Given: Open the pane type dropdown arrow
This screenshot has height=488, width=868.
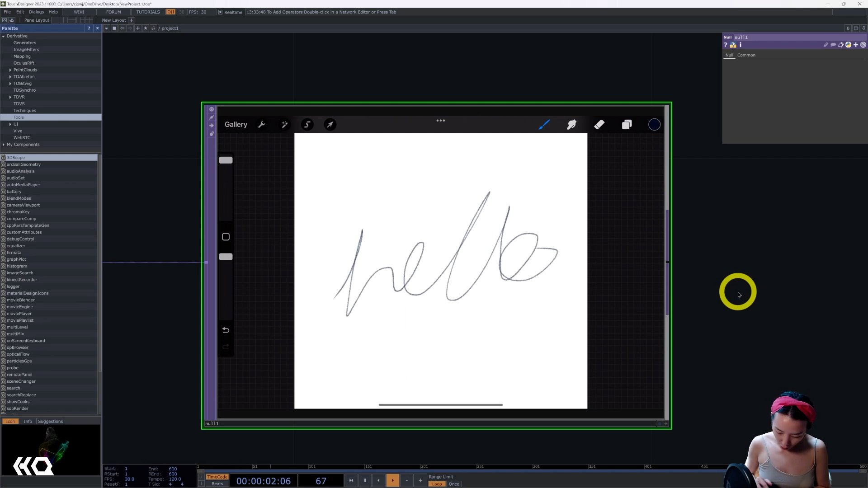Looking at the screenshot, I should 106,28.
